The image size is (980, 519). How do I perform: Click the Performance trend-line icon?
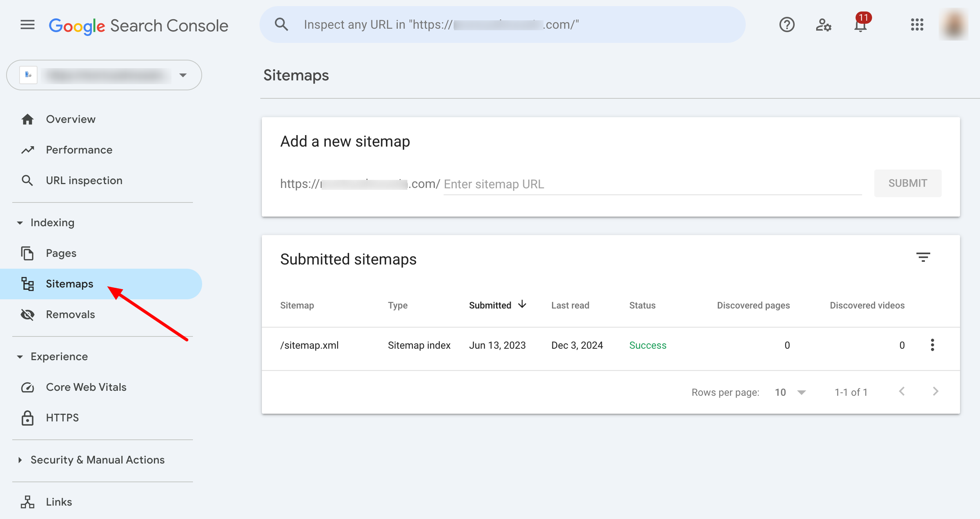(x=27, y=150)
